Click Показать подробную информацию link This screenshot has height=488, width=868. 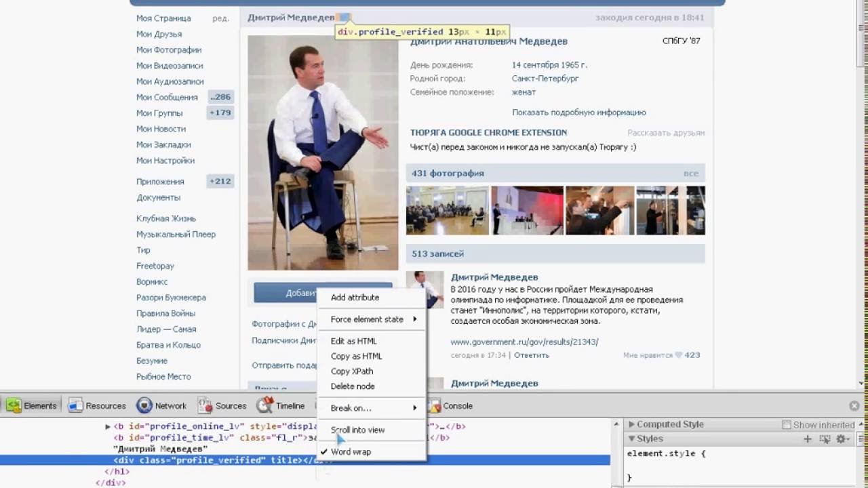pyautogui.click(x=578, y=113)
